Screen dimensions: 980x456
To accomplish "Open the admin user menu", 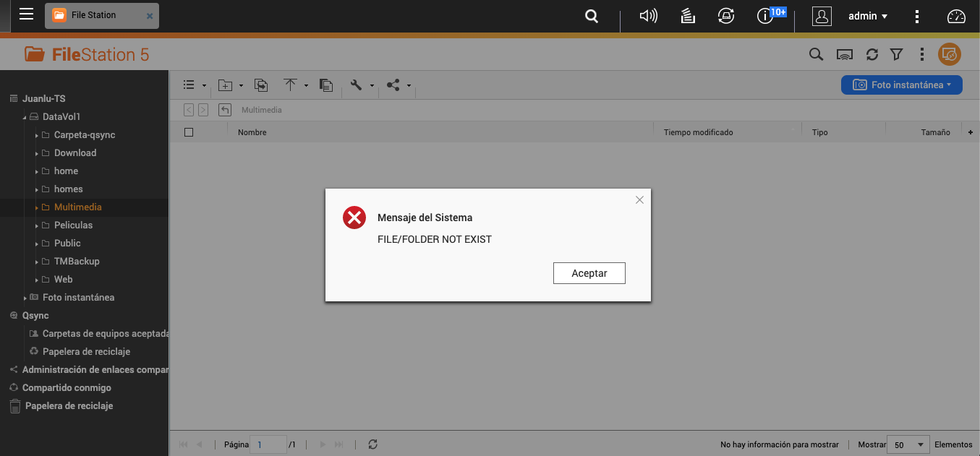I will tap(867, 16).
